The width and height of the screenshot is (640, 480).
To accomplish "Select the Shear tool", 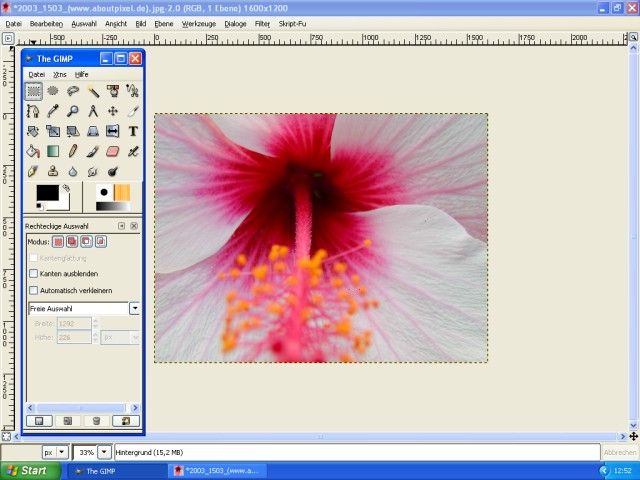I will 73,131.
